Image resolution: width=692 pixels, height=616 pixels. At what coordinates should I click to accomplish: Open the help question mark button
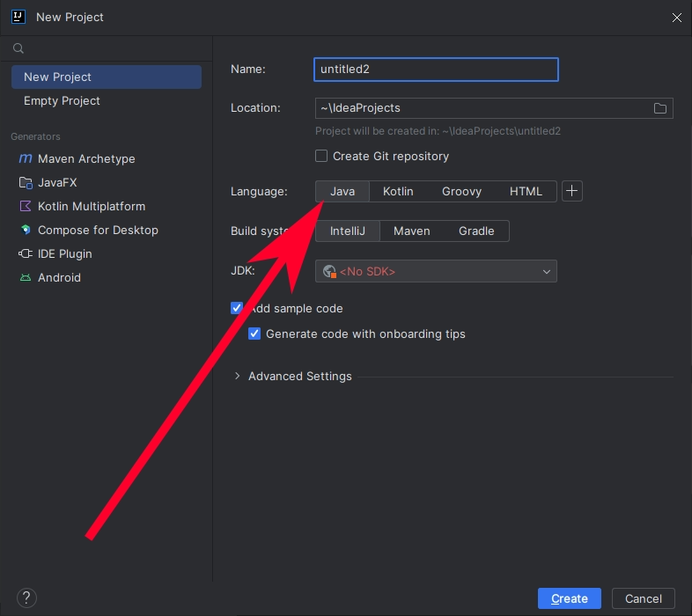coord(26,598)
